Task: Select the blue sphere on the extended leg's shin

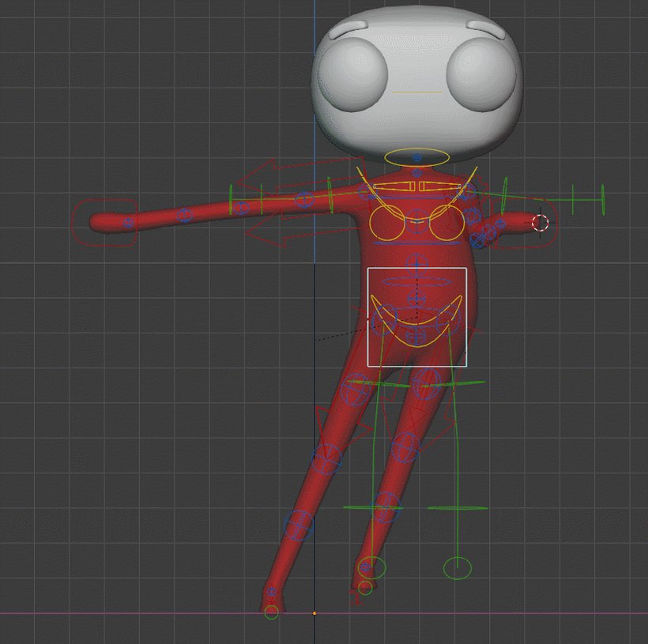Action: click(299, 525)
